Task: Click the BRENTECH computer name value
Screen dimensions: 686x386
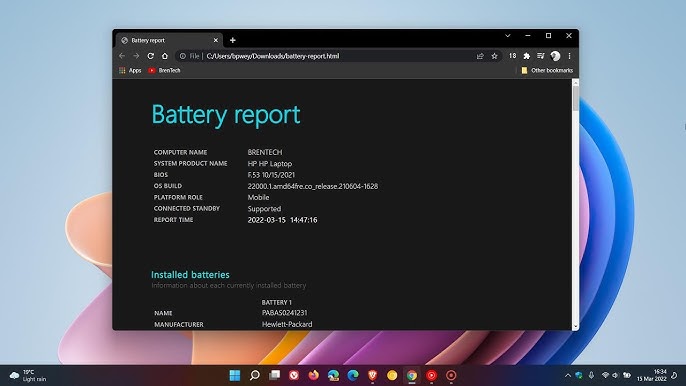Action: point(265,152)
